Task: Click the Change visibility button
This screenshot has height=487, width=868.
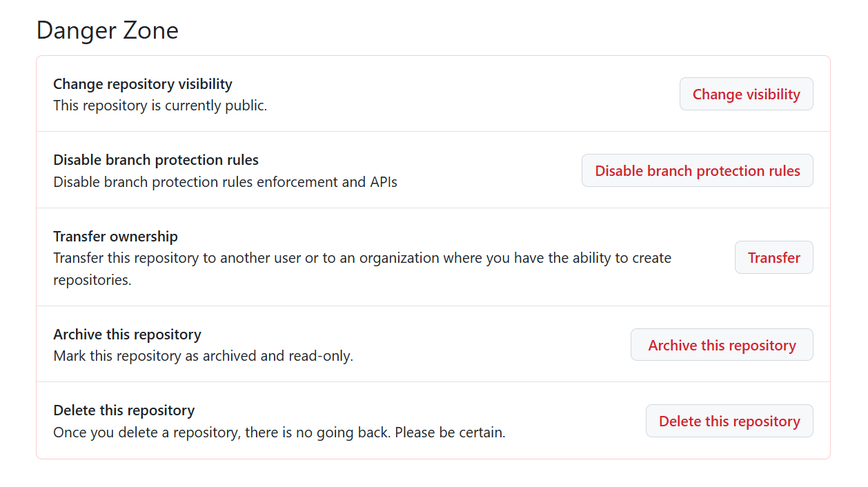Action: 746,94
